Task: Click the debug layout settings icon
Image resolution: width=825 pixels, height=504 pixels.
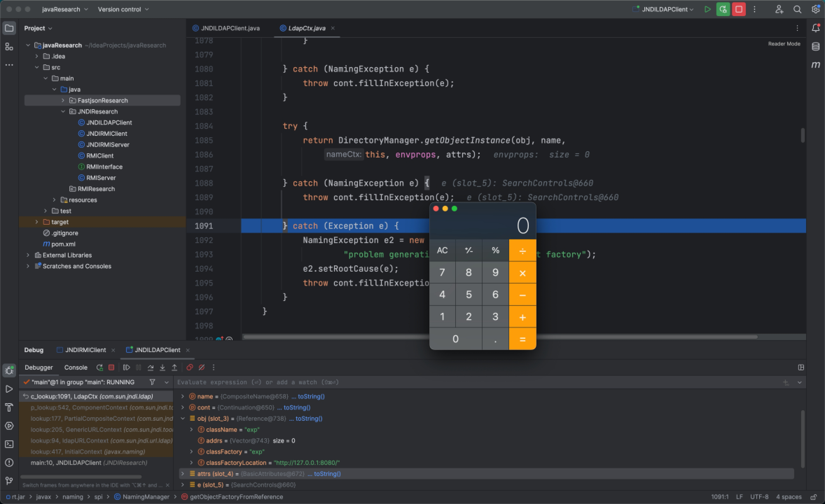Action: 801,367
